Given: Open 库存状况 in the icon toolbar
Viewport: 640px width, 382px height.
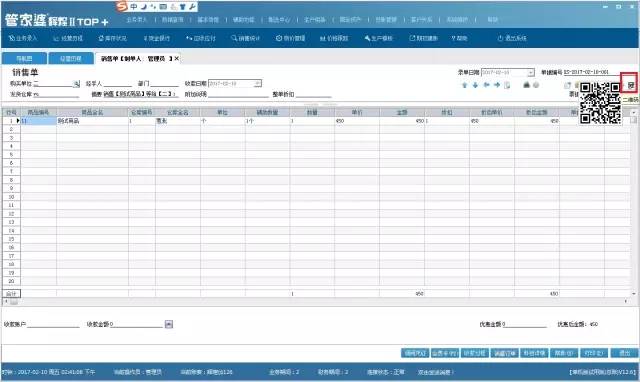Looking at the screenshot, I should pyautogui.click(x=112, y=38).
